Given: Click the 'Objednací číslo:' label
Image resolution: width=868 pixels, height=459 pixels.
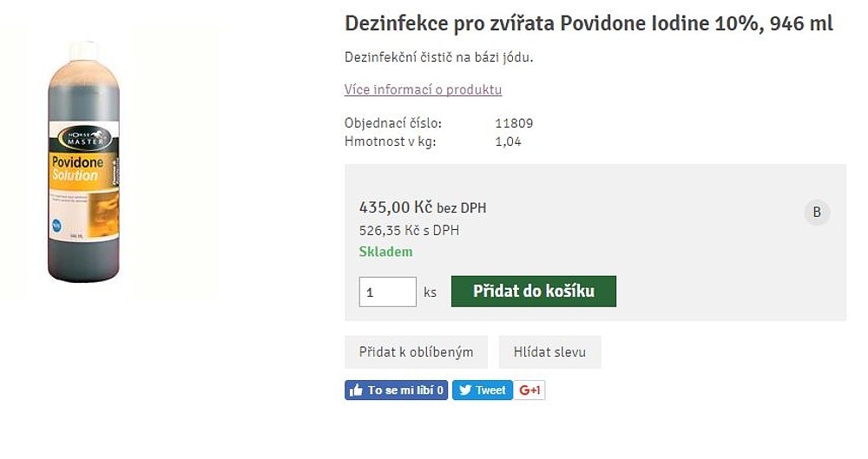Looking at the screenshot, I should (392, 123).
